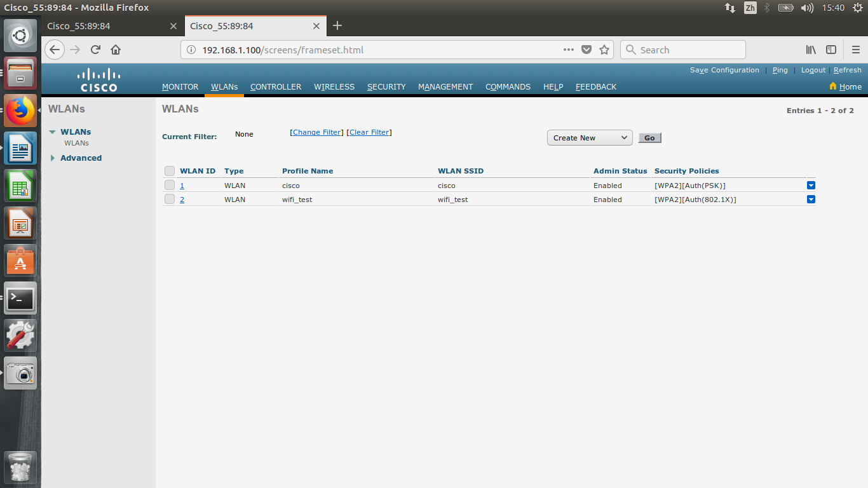The width and height of the screenshot is (868, 488).
Task: Click the Firefox back arrow button
Action: [55, 50]
